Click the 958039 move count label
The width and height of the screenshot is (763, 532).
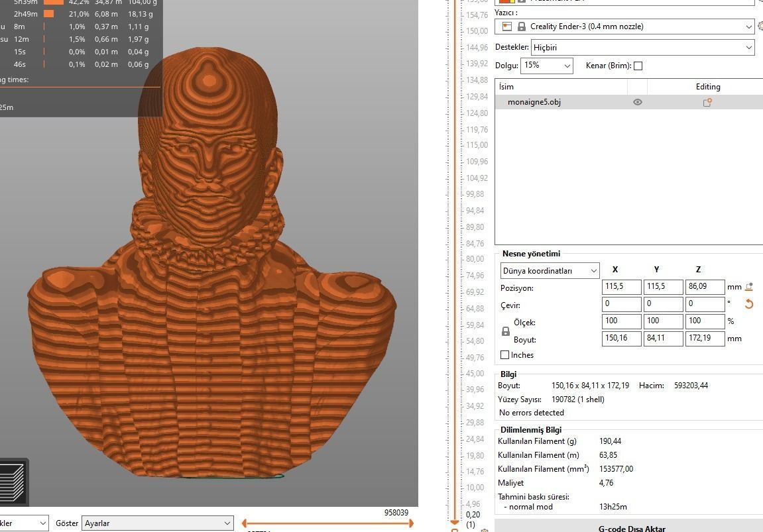pos(396,513)
